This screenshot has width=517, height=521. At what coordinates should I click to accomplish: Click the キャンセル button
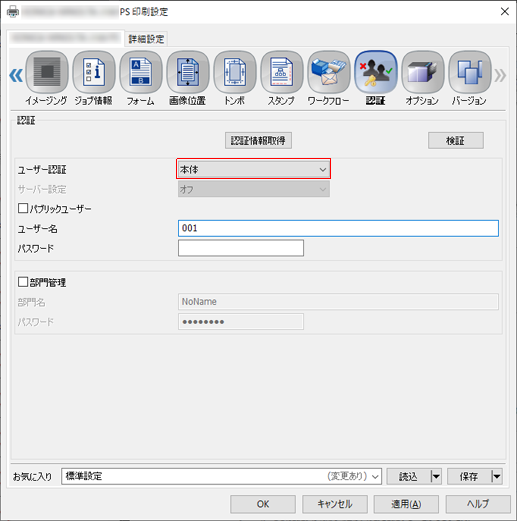tap(335, 504)
